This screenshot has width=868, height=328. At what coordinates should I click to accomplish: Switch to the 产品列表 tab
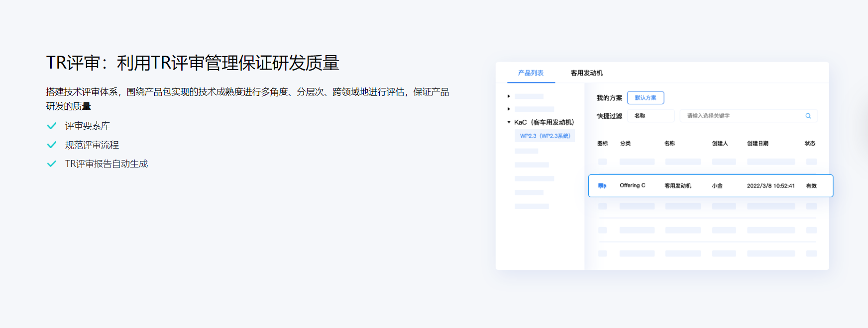(531, 73)
